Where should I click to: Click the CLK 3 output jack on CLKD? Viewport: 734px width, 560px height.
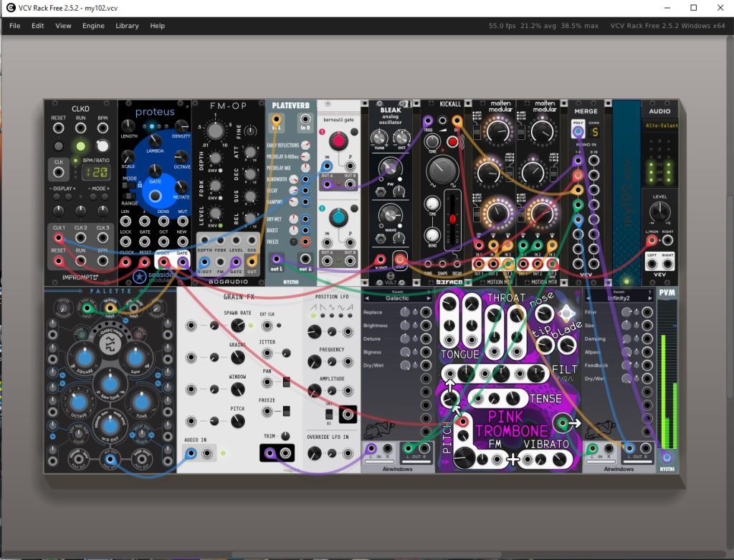(x=103, y=238)
